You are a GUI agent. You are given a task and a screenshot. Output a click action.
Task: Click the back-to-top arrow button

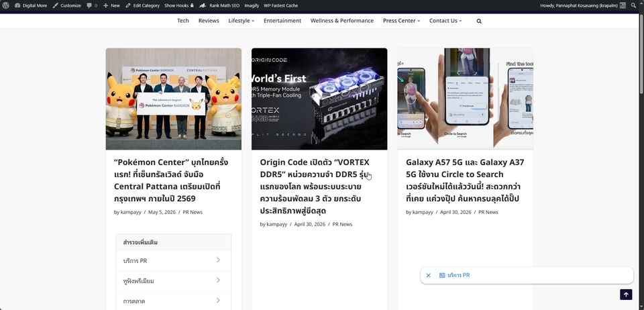pyautogui.click(x=626, y=295)
